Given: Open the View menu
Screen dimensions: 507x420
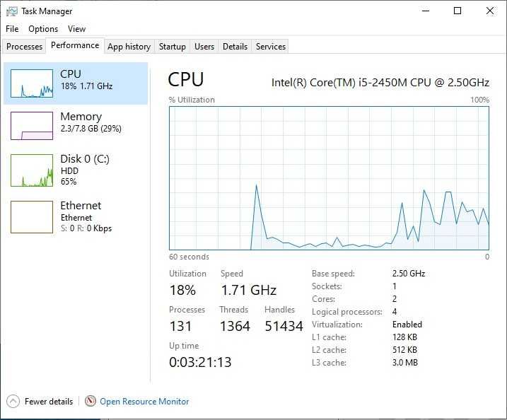Looking at the screenshot, I should pyautogui.click(x=76, y=29).
